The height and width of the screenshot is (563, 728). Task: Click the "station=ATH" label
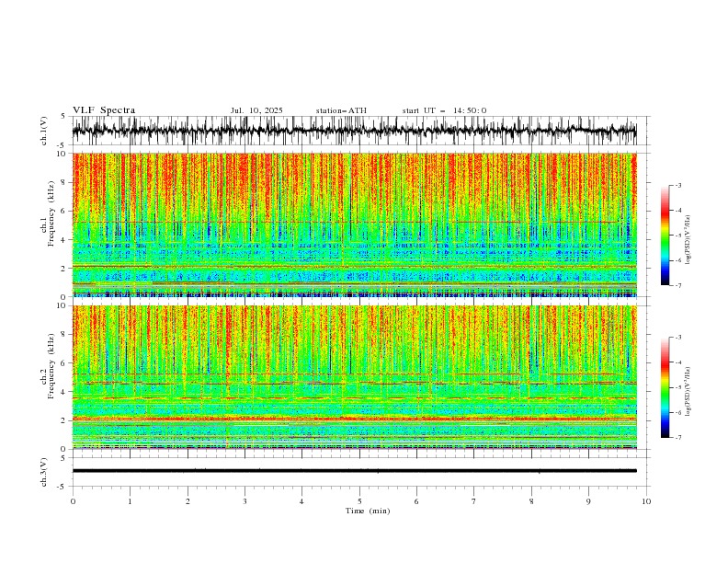coord(341,110)
